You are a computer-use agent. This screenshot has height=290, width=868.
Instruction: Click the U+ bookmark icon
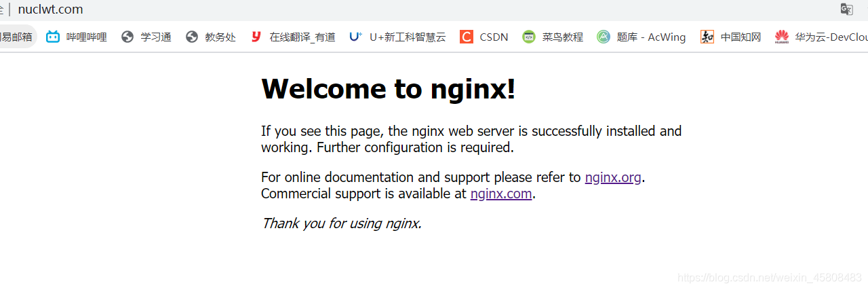[355, 37]
